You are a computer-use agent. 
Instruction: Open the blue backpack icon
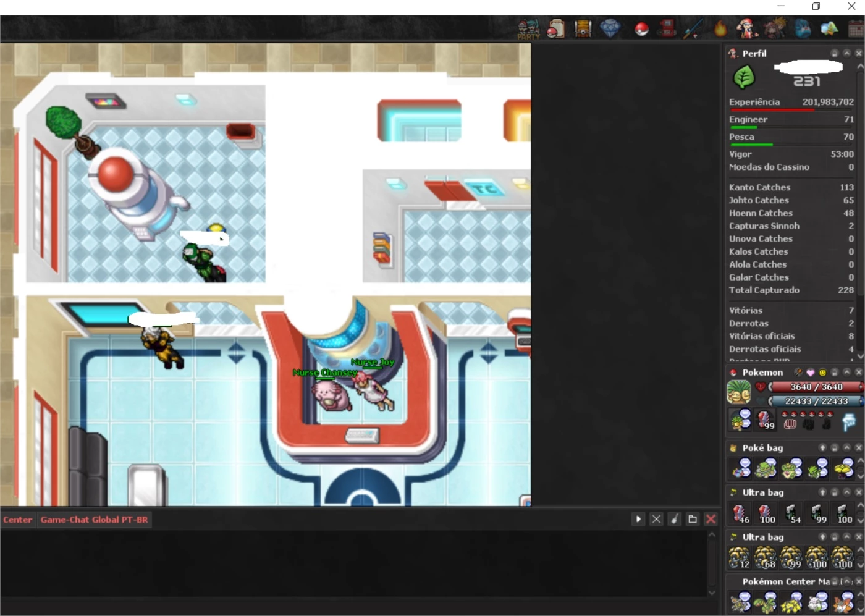pyautogui.click(x=802, y=28)
